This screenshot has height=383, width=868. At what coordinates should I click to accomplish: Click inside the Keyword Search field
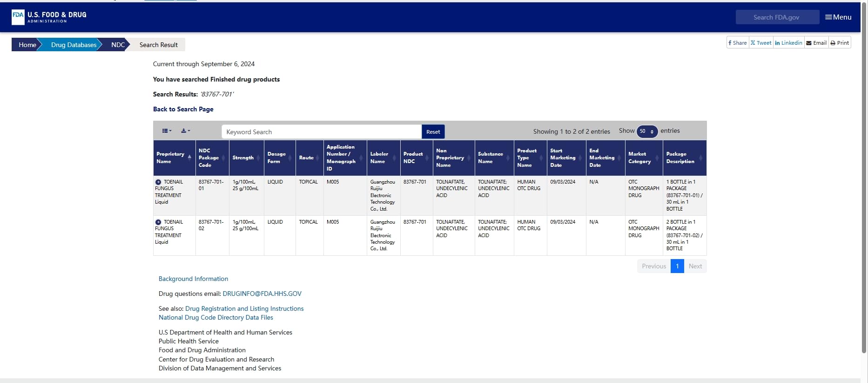tap(322, 132)
